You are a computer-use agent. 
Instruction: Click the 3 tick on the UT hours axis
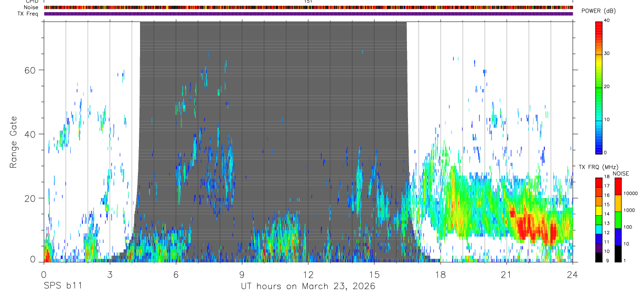point(110,274)
